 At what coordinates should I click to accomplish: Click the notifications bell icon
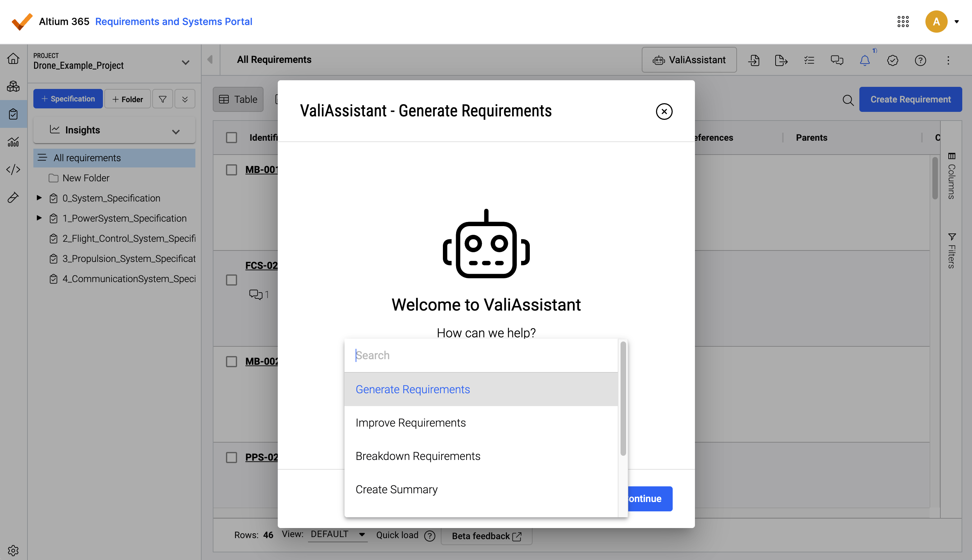[x=865, y=60]
